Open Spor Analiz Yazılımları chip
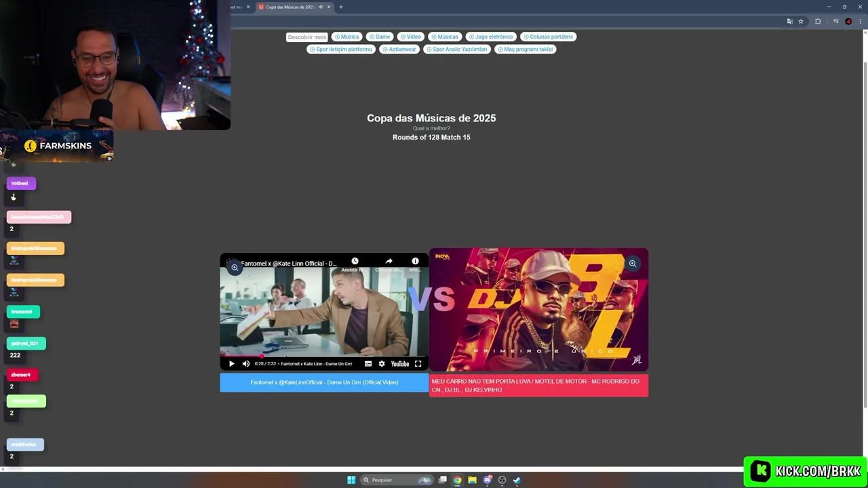The width and height of the screenshot is (868, 488). [x=456, y=49]
